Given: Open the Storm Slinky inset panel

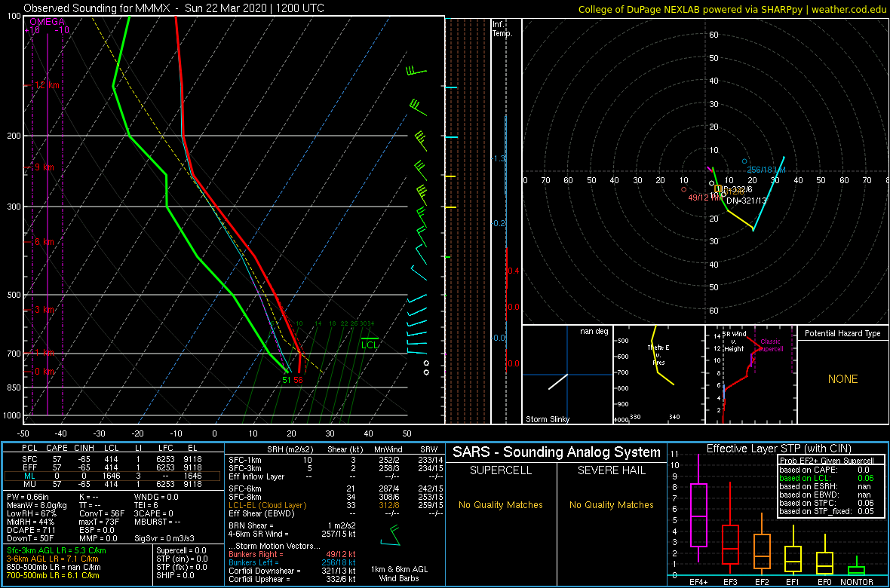Looking at the screenshot, I should (x=568, y=375).
